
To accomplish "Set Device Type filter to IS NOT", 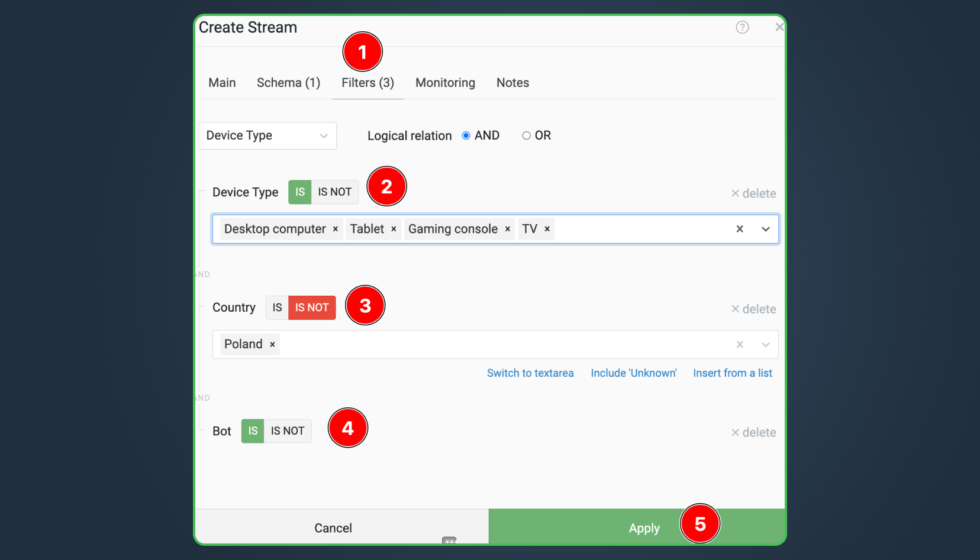I will pos(335,192).
